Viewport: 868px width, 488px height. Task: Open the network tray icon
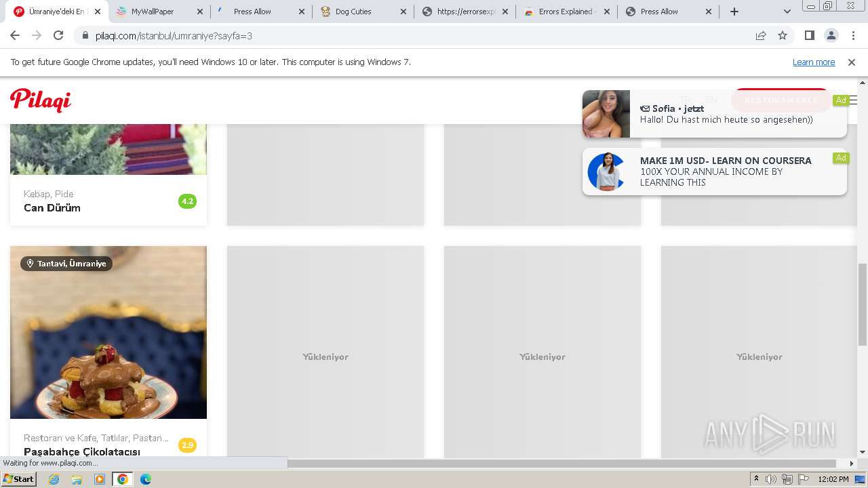click(787, 479)
